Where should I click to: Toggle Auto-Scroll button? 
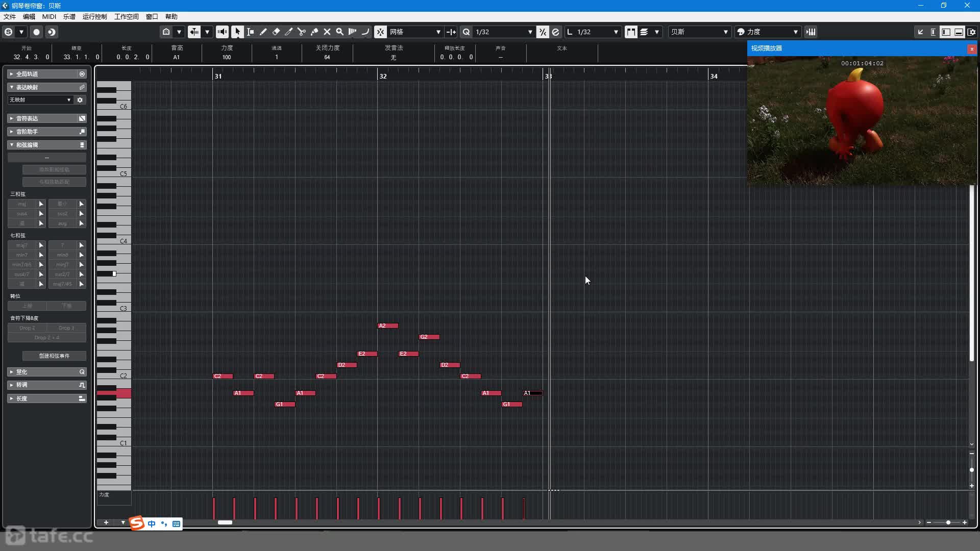[x=194, y=32]
